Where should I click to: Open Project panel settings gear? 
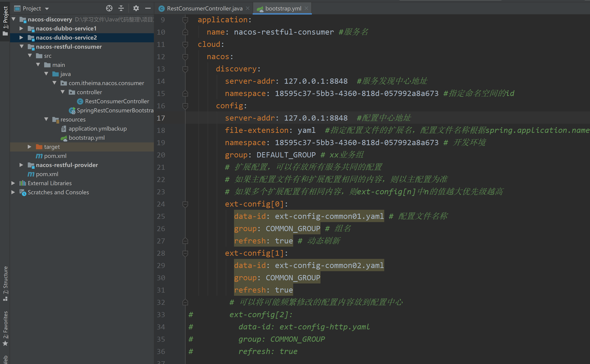pos(136,8)
